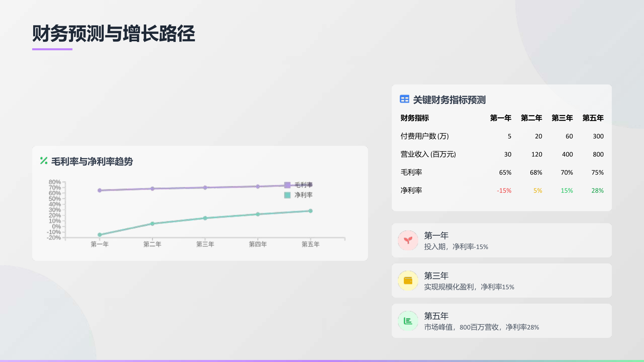644x362 pixels.
Task: Click the 第五年 net margin data point
Action: click(311, 211)
